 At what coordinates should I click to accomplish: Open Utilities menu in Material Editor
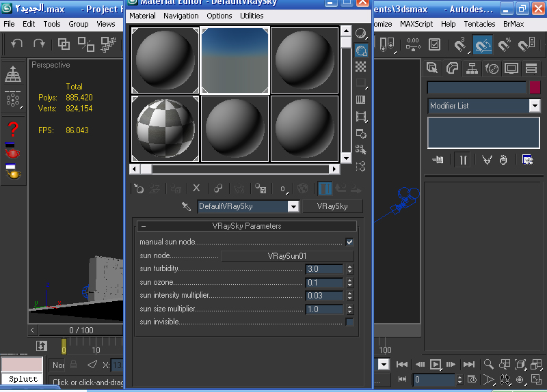coord(252,16)
